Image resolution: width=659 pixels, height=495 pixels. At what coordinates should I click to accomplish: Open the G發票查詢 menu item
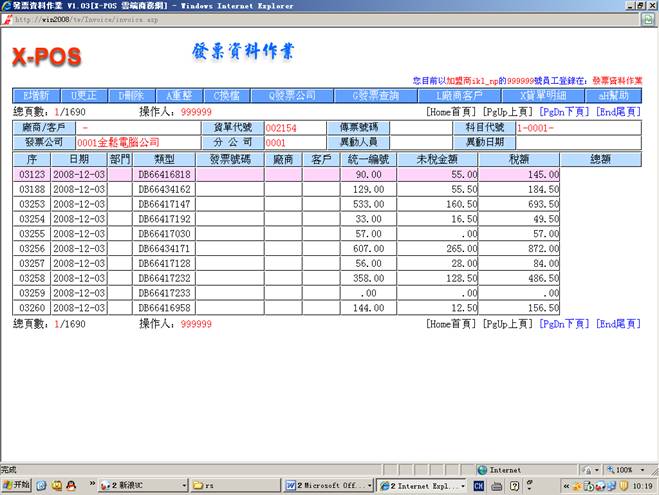[x=369, y=96]
